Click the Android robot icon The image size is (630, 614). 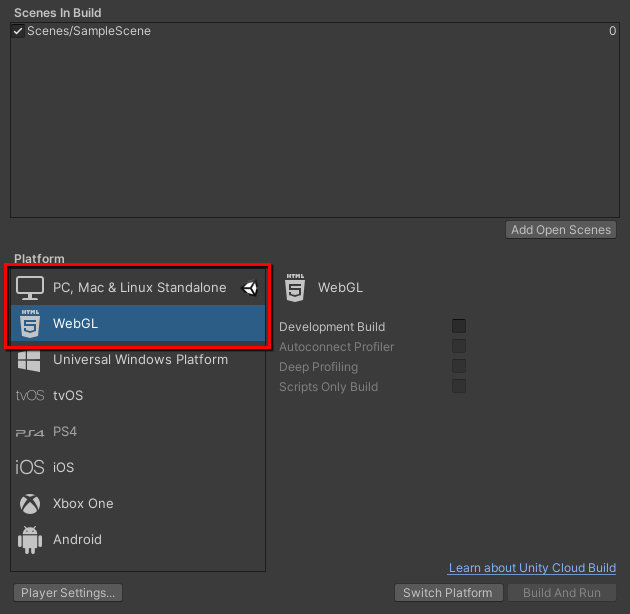pos(30,540)
